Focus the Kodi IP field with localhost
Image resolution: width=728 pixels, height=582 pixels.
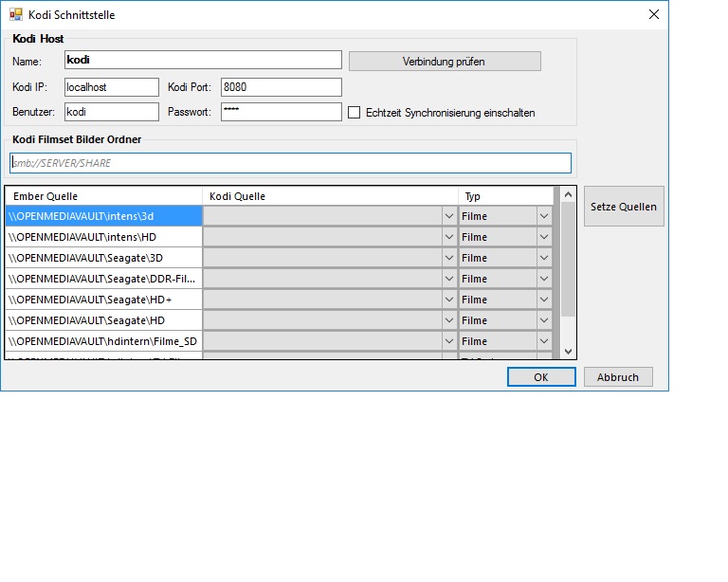[x=112, y=87]
